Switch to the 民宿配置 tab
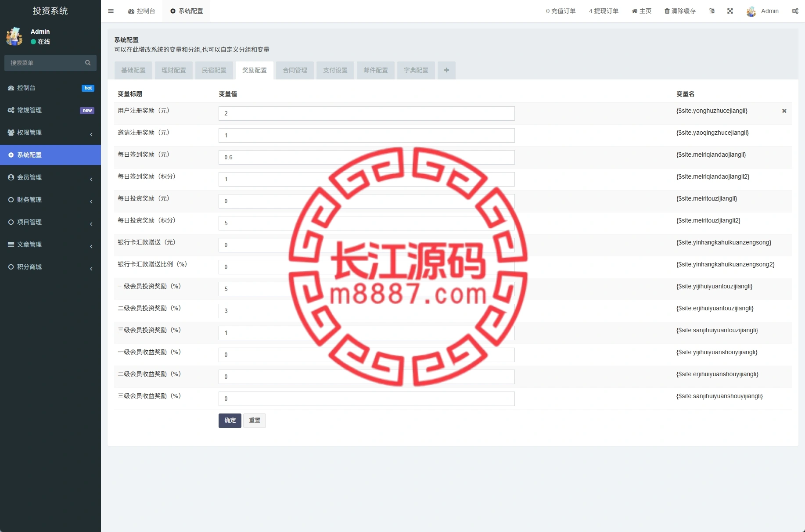The image size is (805, 532). click(x=214, y=70)
